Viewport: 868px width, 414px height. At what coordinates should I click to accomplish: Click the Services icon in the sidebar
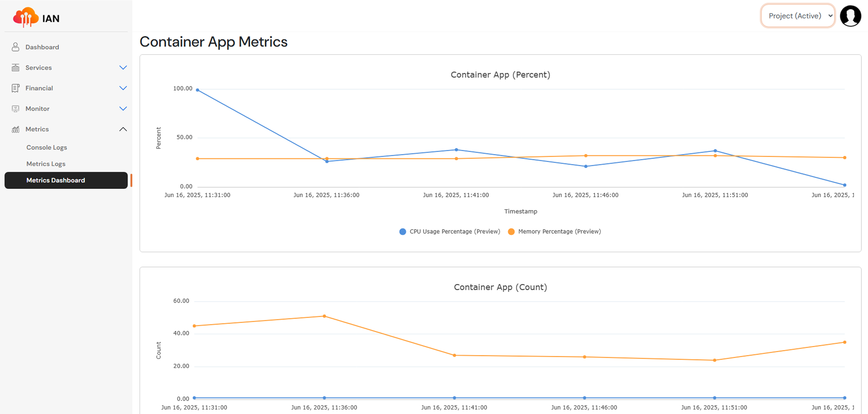click(x=15, y=67)
